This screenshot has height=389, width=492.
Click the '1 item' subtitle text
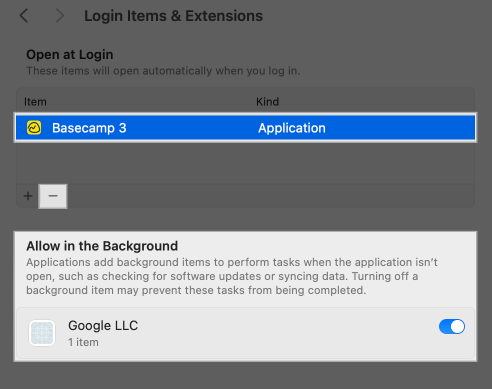83,342
